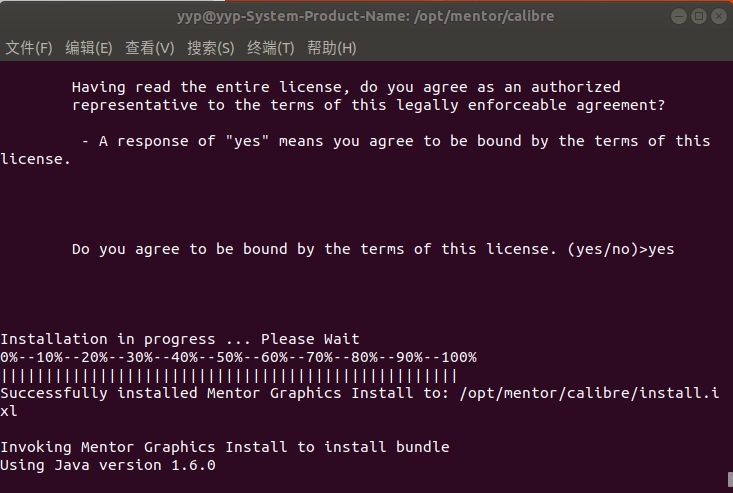Click the percentage scale line 0%--100%
Image resolution: width=733 pixels, height=493 pixels.
click(x=238, y=357)
